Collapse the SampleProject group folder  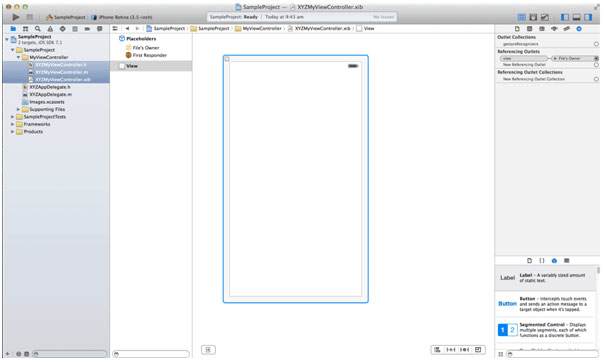(x=13, y=50)
